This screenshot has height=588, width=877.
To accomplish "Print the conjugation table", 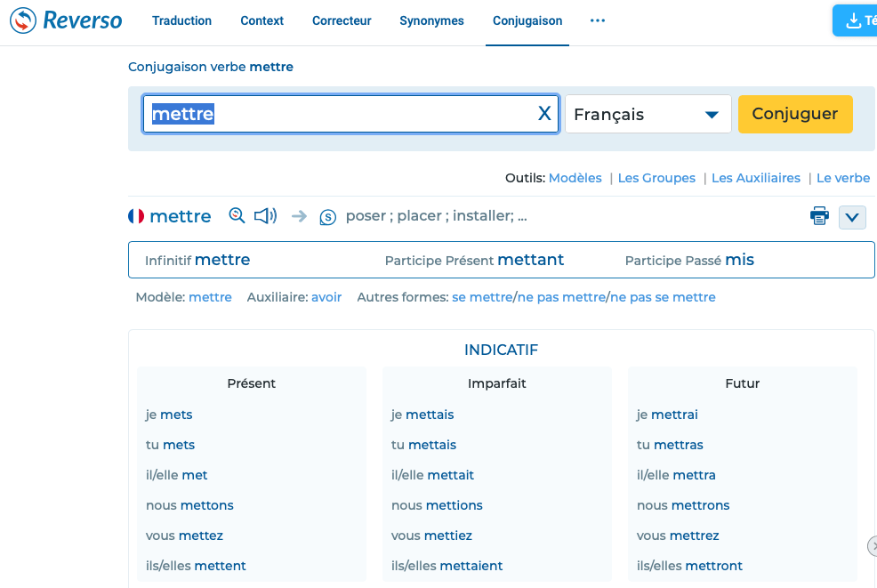I will pyautogui.click(x=819, y=216).
